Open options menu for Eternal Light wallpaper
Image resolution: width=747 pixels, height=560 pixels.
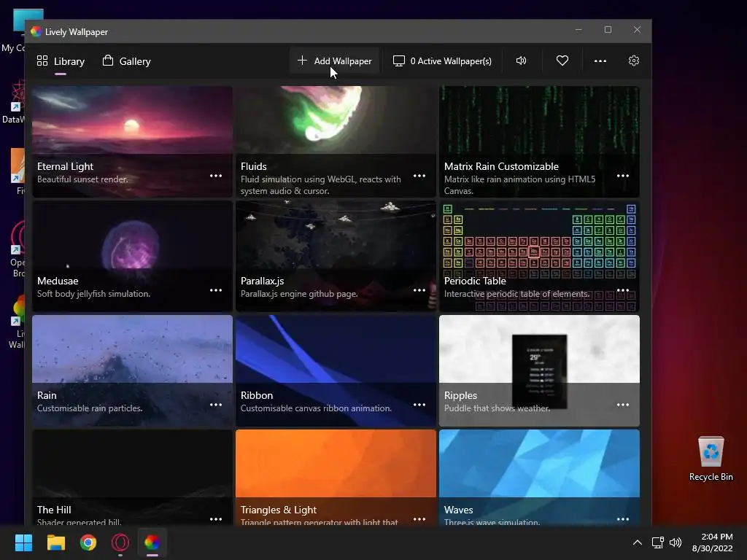pyautogui.click(x=216, y=176)
